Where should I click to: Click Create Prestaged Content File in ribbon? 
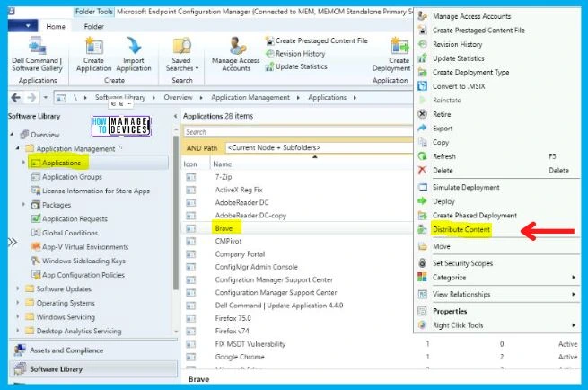(317, 40)
